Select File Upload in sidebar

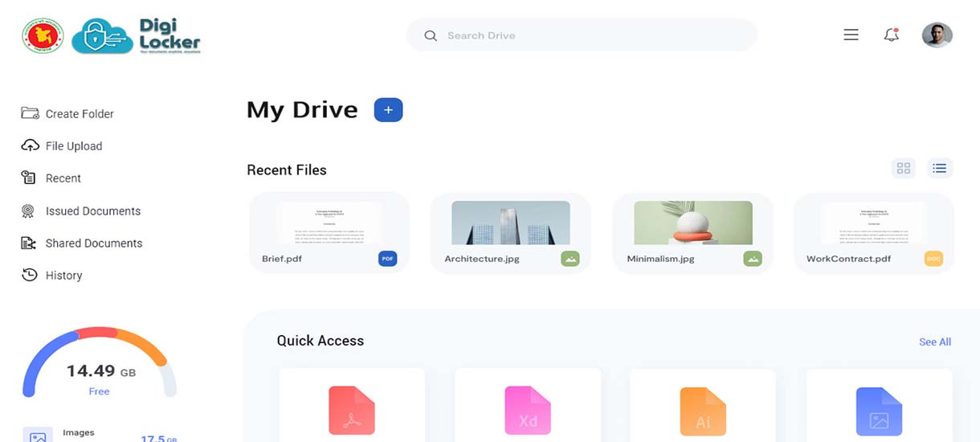[x=74, y=146]
